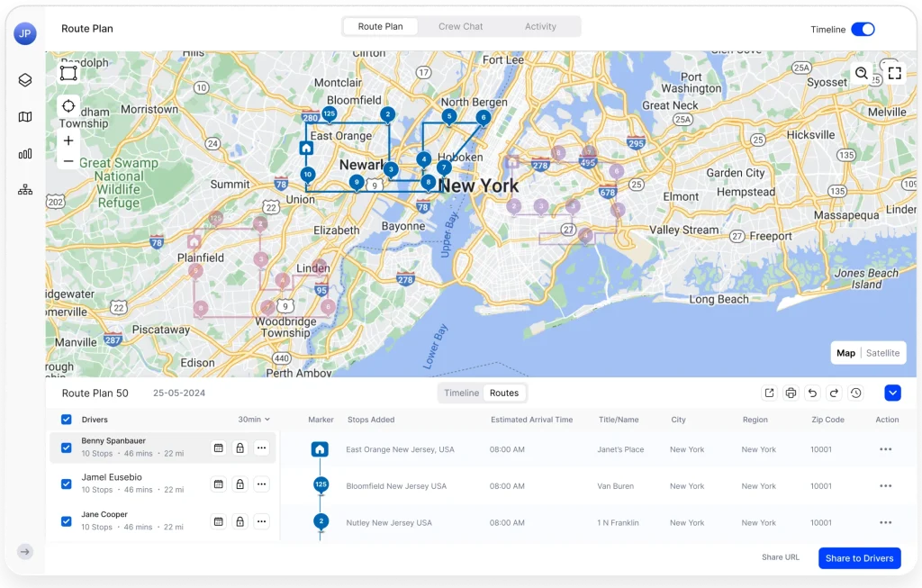Image resolution: width=922 pixels, height=588 pixels.
Task: Click blue map pin 125
Action: click(330, 114)
